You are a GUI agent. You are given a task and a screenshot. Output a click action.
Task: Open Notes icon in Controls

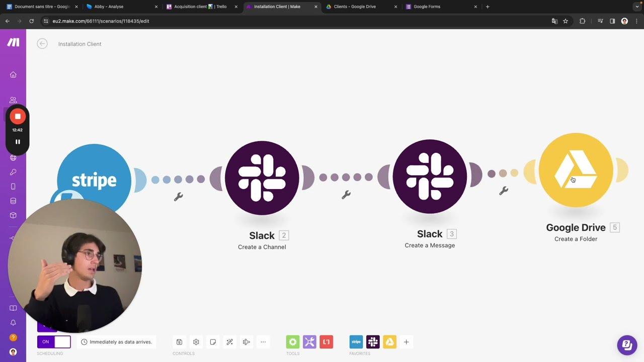pos(213,342)
